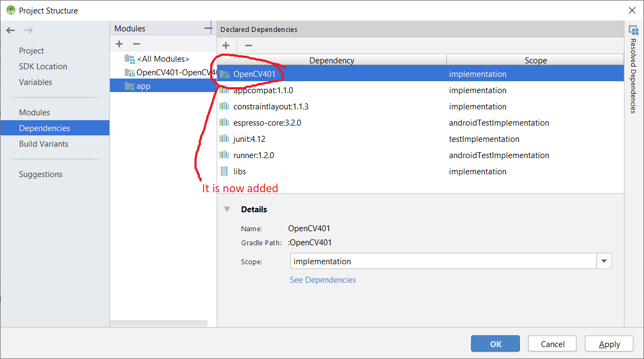
Task: Click the remove module minus icon
Action: pos(136,44)
